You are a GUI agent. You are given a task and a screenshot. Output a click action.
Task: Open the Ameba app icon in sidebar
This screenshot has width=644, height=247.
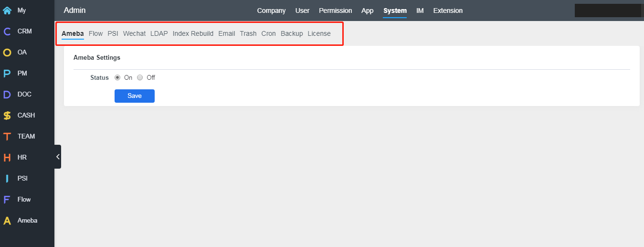coord(7,221)
